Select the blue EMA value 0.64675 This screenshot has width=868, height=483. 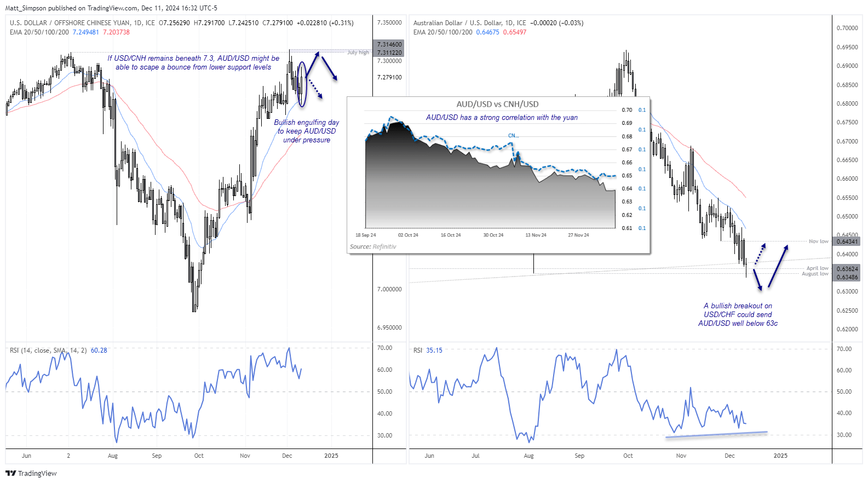[x=488, y=32]
